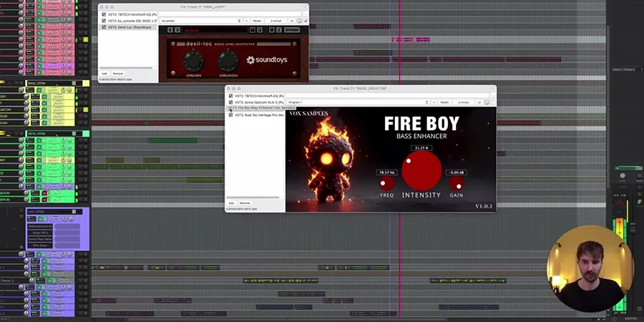Open the 'Program 1' preset dropdown
Image resolution: width=644 pixels, height=322 pixels.
[x=358, y=102]
